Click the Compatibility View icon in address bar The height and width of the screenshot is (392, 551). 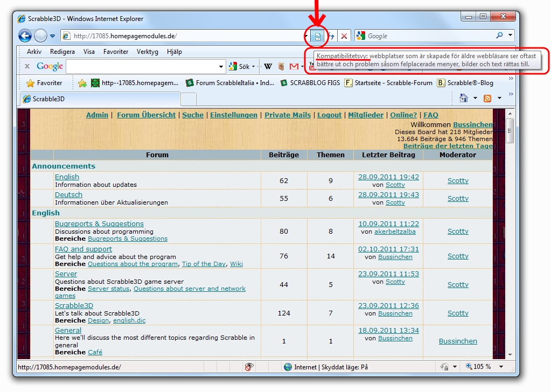coord(318,36)
